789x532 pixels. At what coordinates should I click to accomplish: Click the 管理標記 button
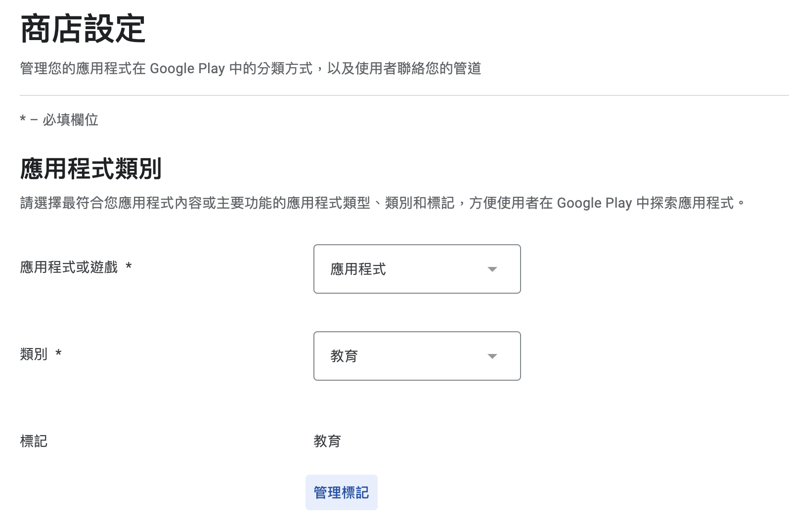click(x=341, y=492)
